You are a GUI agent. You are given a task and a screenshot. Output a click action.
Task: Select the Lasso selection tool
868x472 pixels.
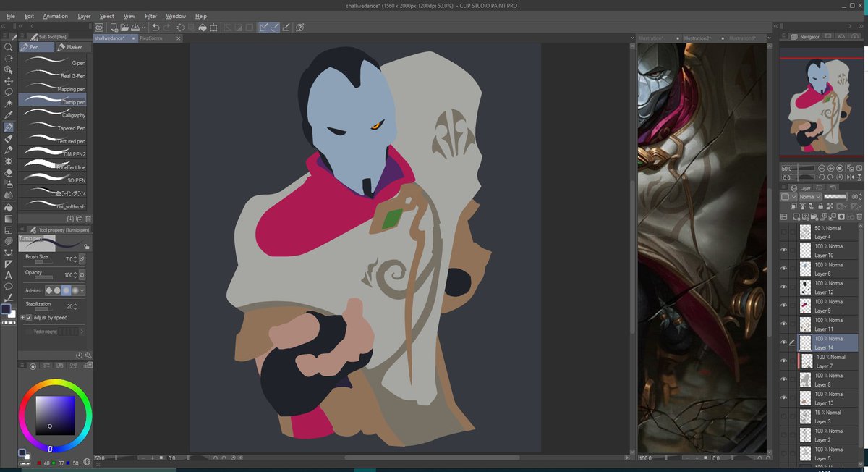(x=9, y=93)
